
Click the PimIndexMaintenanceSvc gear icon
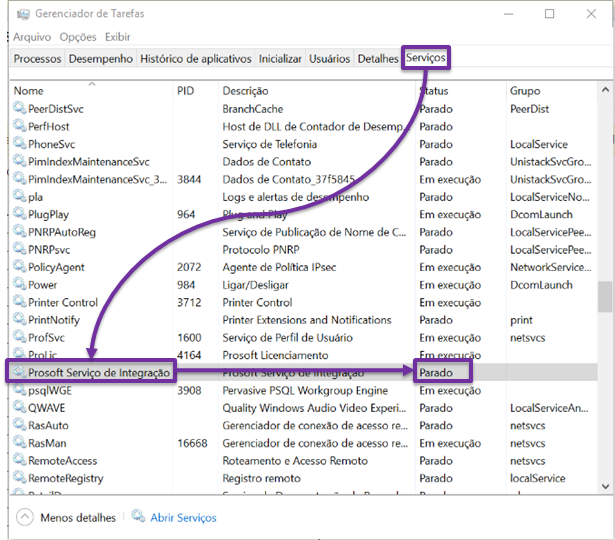point(19,161)
